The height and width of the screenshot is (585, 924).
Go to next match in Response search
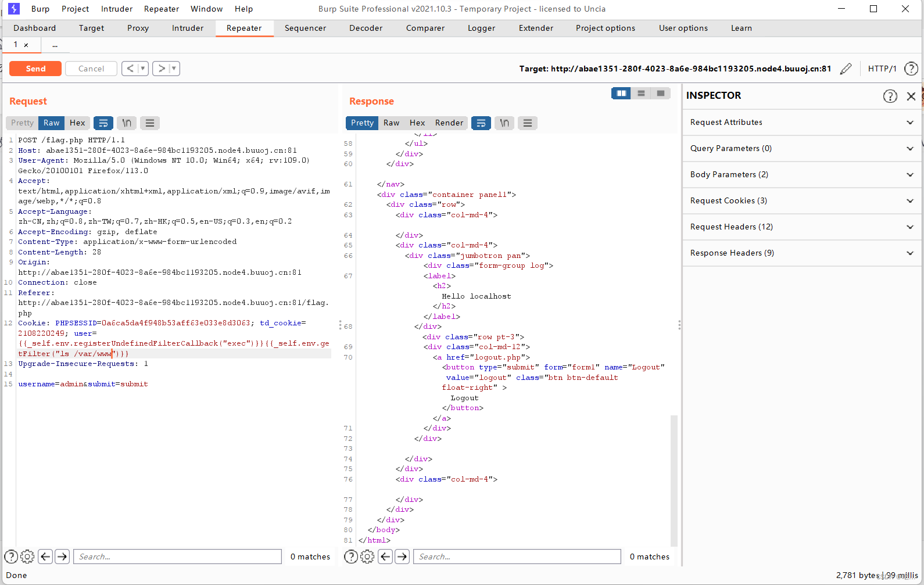coord(402,557)
